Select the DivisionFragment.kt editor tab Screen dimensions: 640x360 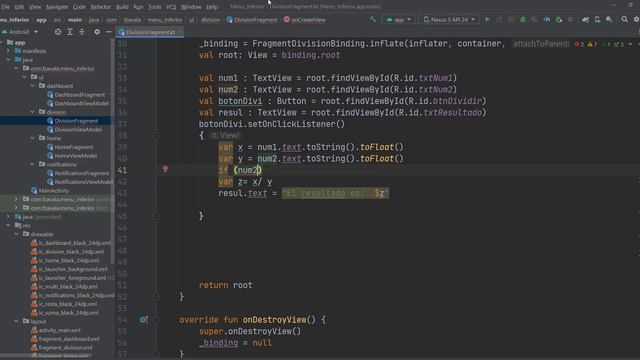pyautogui.click(x=150, y=32)
